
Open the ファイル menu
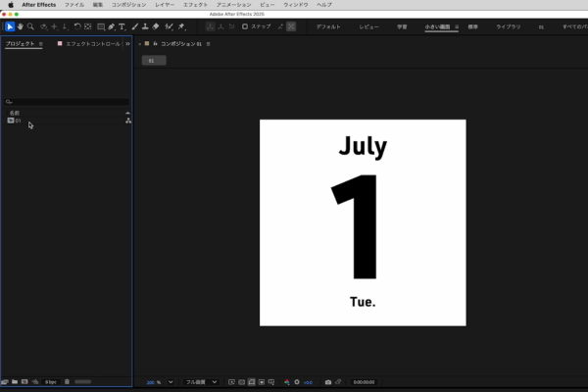pos(74,5)
